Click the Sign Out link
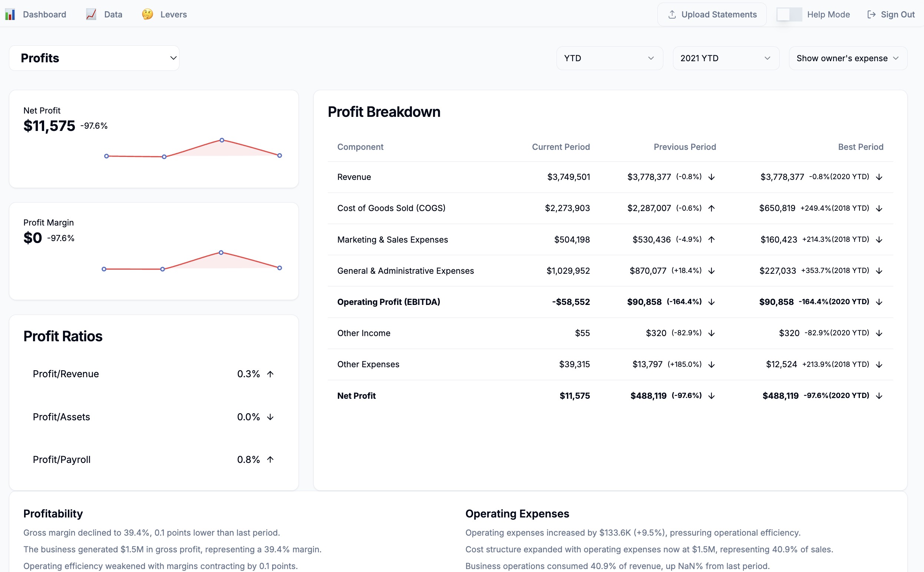 (x=897, y=14)
